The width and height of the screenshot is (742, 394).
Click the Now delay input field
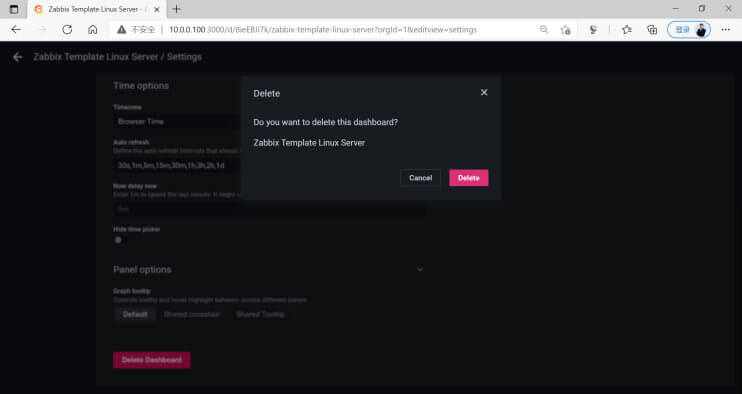click(x=270, y=209)
